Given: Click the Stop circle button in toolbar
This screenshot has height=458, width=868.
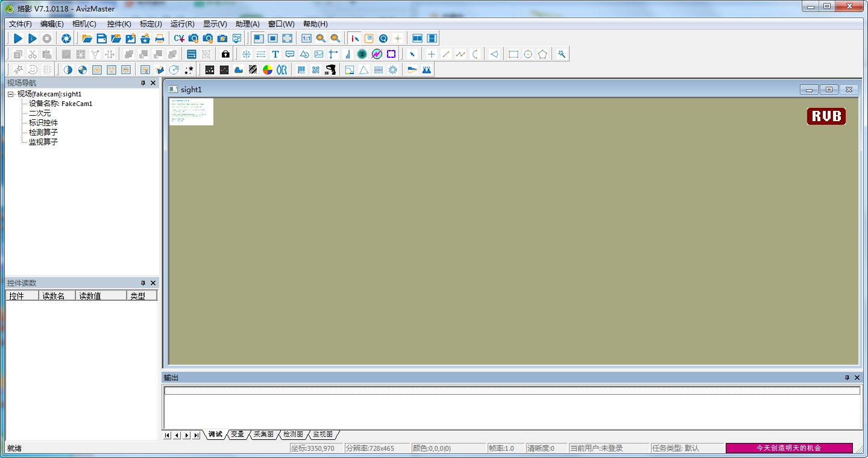Looking at the screenshot, I should [x=47, y=39].
